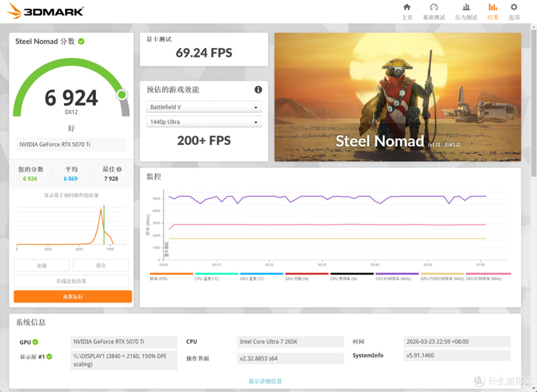Image resolution: width=537 pixels, height=392 pixels.
Task: Click the 监控 monitoring heading
Action: [154, 177]
